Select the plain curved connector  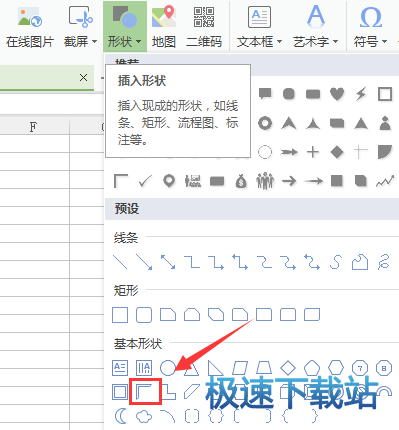pyautogui.click(x=264, y=262)
